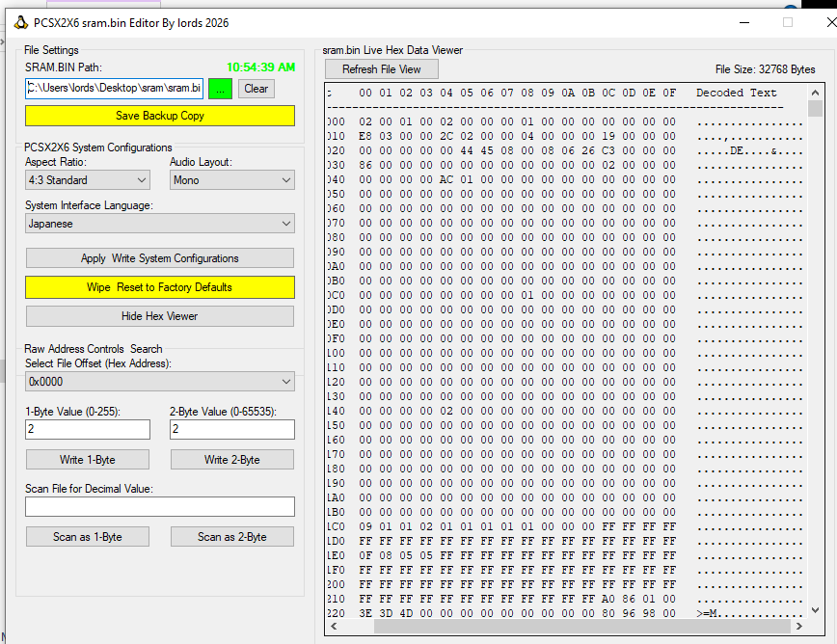The image size is (837, 644).
Task: Click hex value "AC" in row 040
Action: coord(446,180)
